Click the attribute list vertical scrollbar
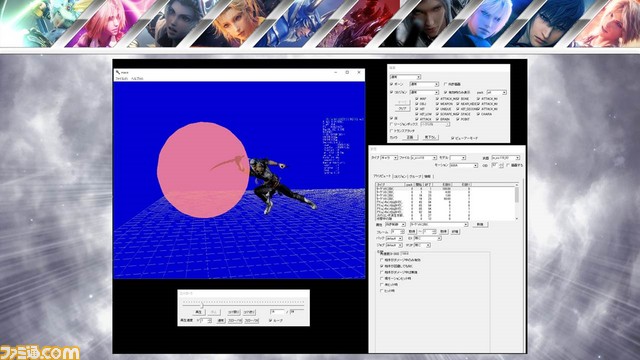 (x=517, y=202)
